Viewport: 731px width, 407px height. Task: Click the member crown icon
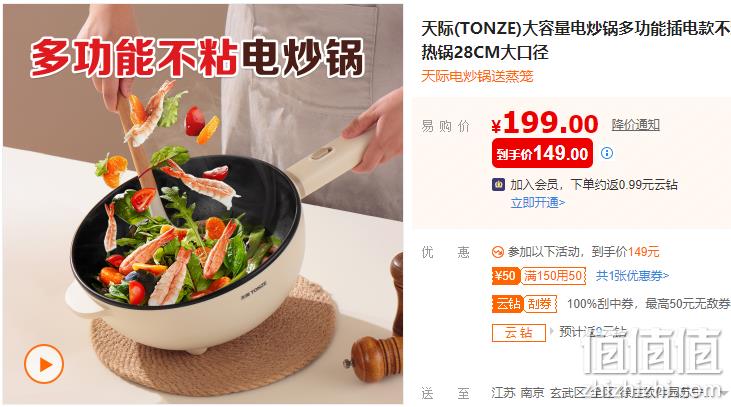pos(498,185)
